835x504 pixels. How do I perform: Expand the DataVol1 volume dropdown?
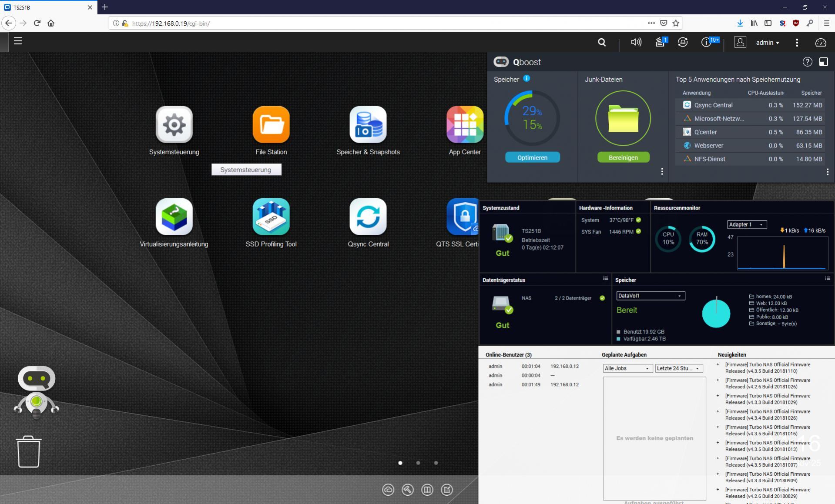[651, 296]
